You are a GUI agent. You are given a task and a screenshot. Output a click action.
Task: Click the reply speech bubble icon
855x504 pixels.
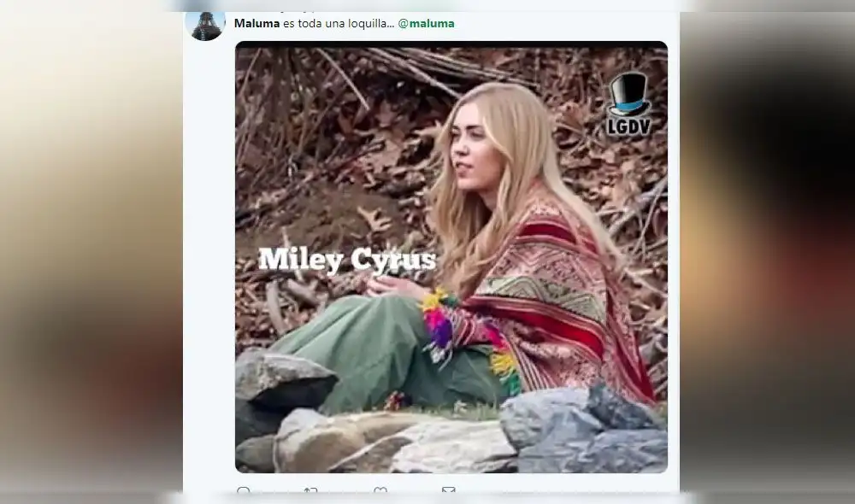[244, 492]
